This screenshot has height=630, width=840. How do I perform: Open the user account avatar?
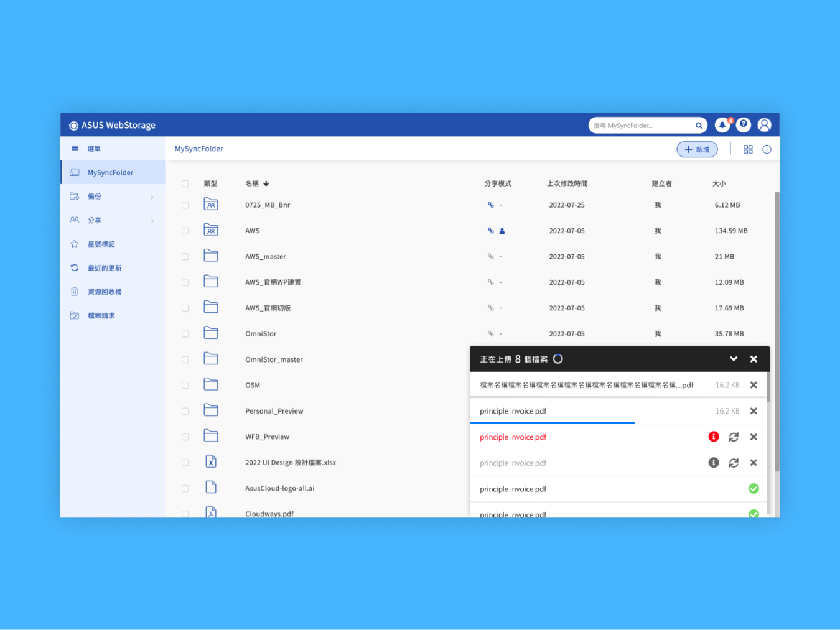[765, 125]
